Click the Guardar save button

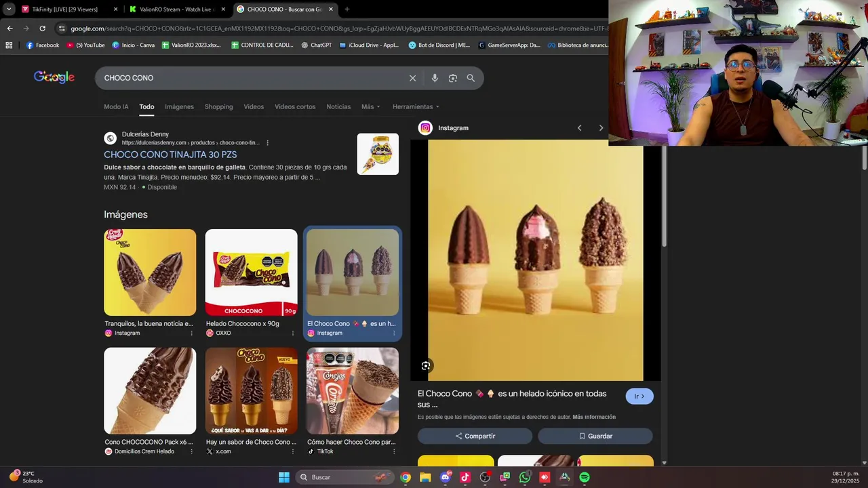point(595,436)
